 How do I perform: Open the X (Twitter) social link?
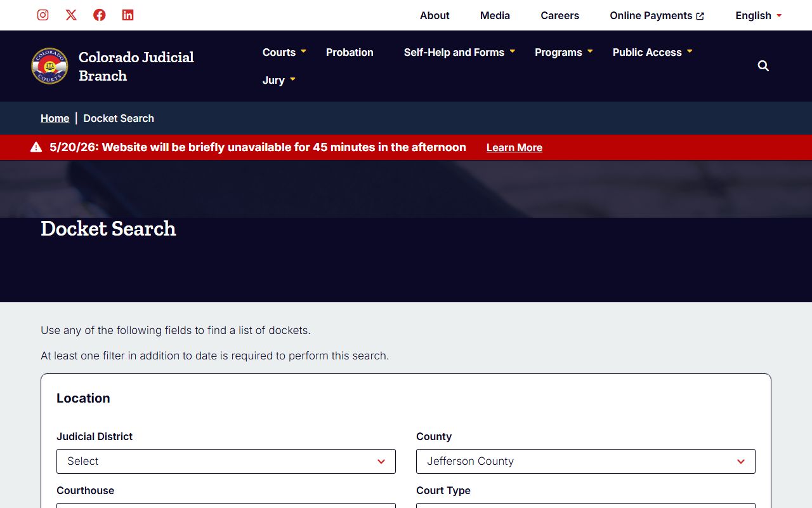tap(71, 15)
